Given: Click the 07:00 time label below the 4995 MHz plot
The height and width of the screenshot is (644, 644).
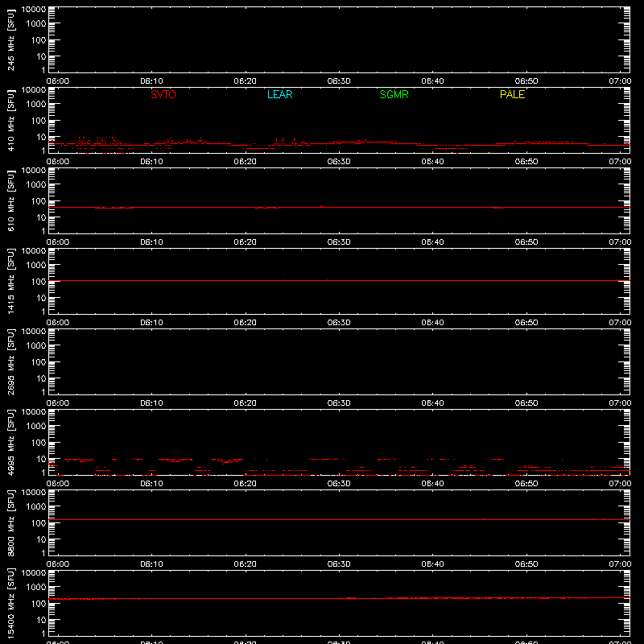Looking at the screenshot, I should pos(620,484).
